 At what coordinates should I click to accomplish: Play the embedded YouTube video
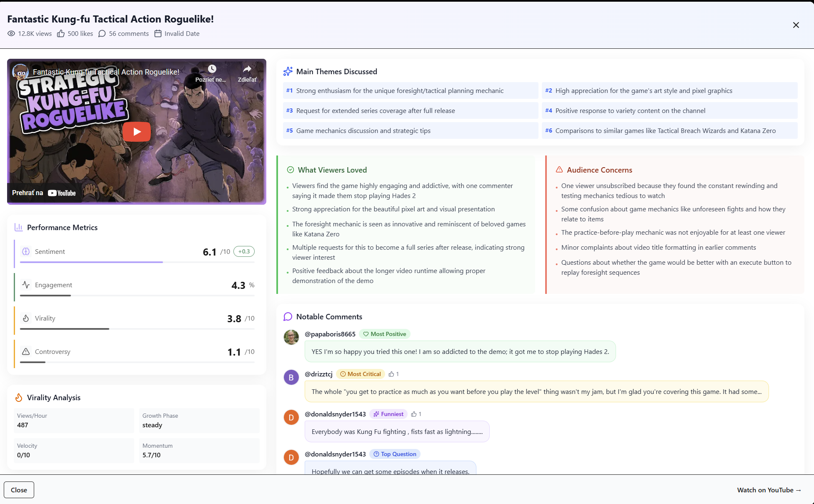click(136, 132)
